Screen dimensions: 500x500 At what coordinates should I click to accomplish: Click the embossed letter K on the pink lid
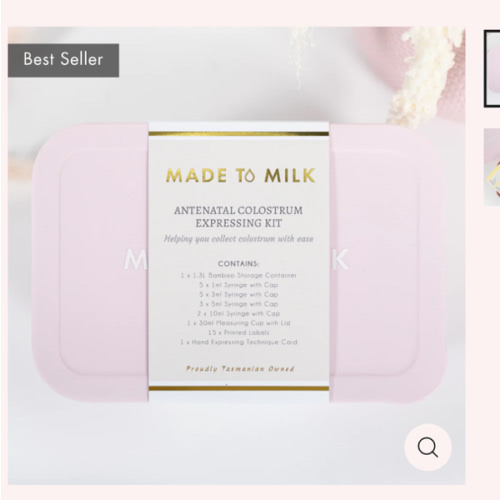pos(340,259)
